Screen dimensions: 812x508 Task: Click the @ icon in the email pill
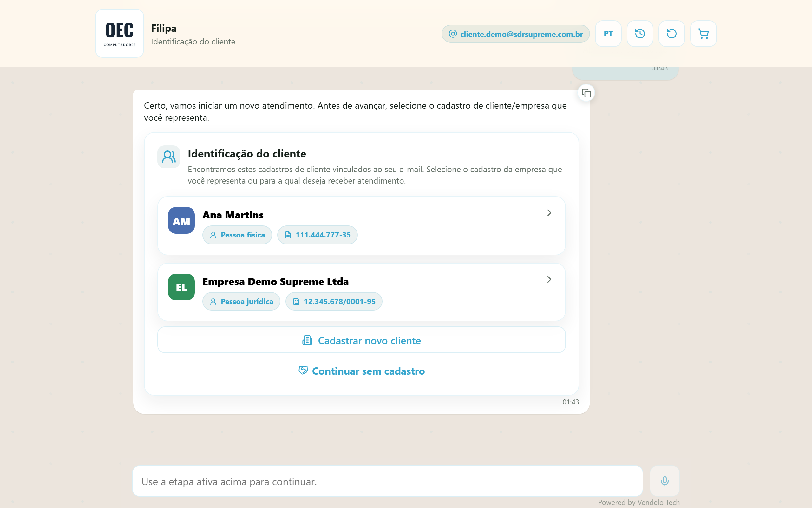point(453,34)
